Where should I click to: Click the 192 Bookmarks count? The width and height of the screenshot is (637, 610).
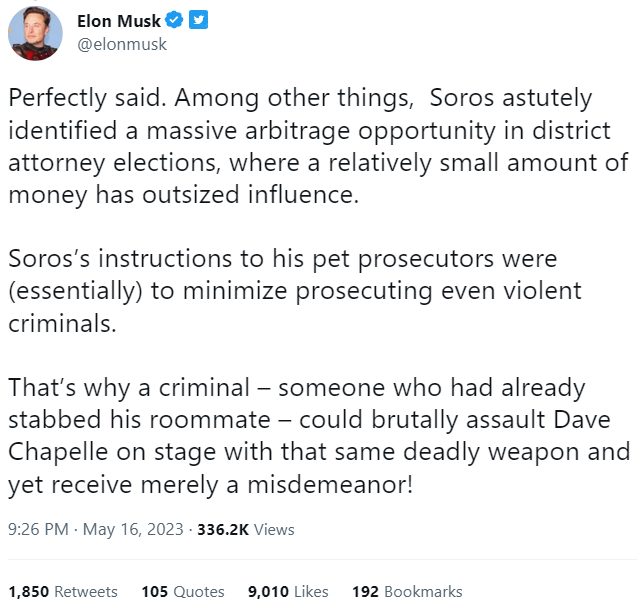(407, 591)
